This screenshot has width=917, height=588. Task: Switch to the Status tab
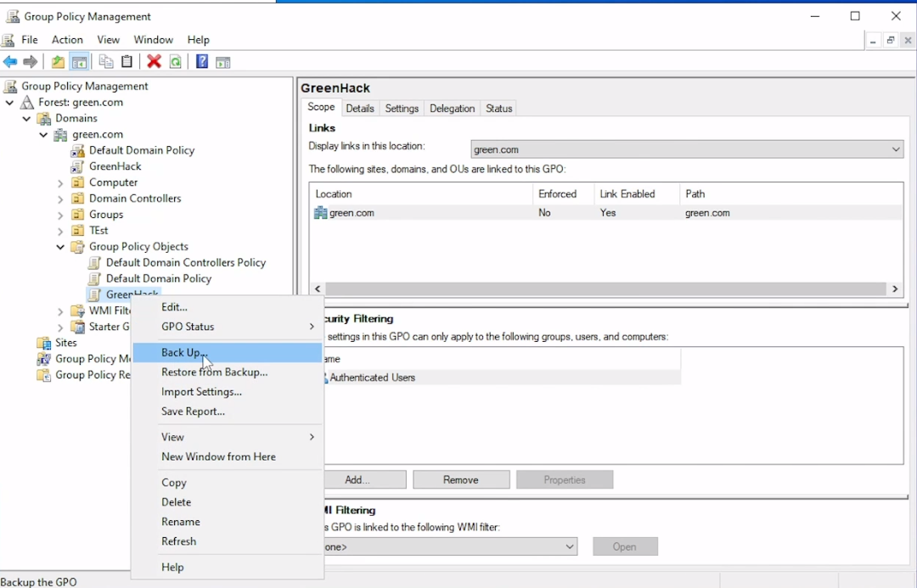click(499, 108)
